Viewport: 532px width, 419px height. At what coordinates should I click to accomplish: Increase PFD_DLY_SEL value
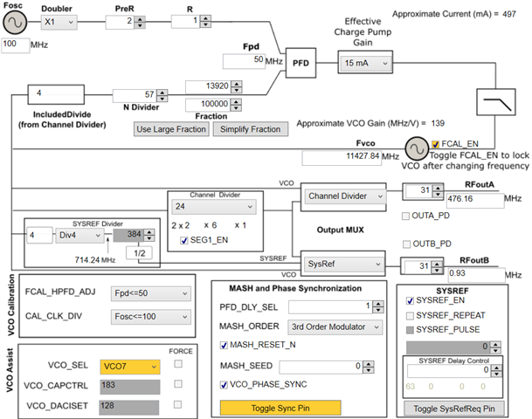[378, 304]
